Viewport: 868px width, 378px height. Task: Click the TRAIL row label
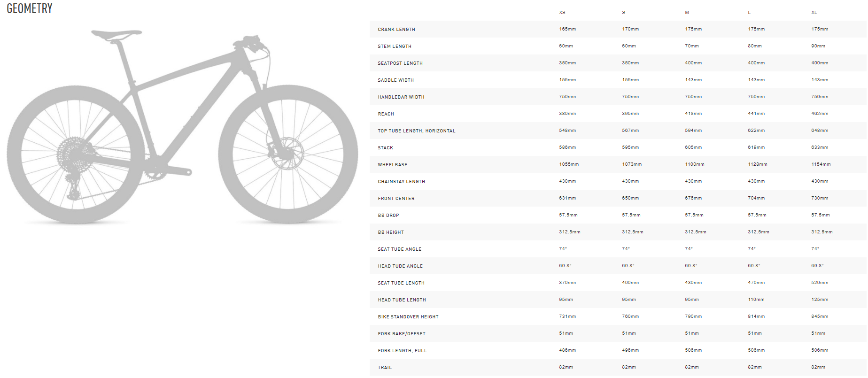[384, 368]
